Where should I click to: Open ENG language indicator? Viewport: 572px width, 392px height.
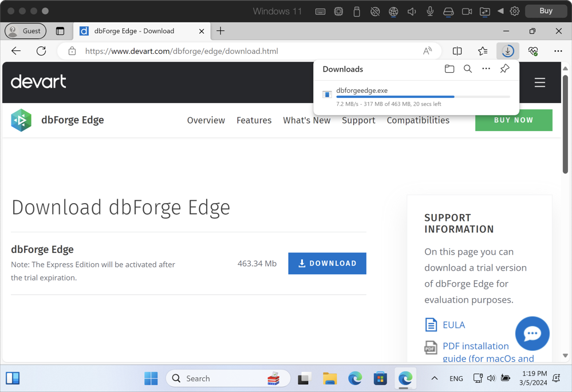(456, 378)
